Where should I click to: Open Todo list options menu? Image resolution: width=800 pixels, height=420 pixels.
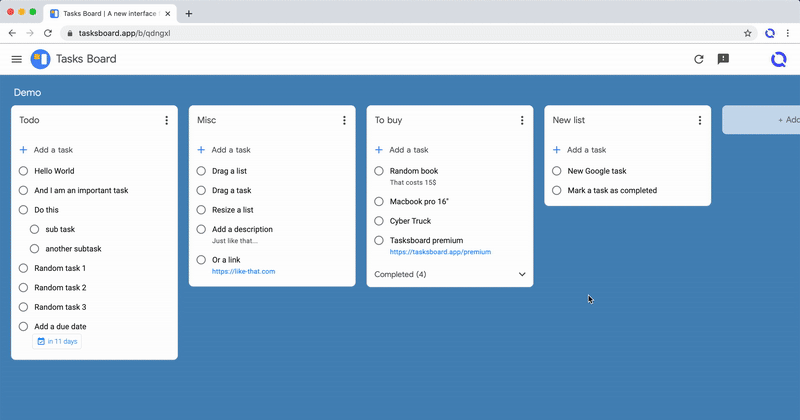166,120
